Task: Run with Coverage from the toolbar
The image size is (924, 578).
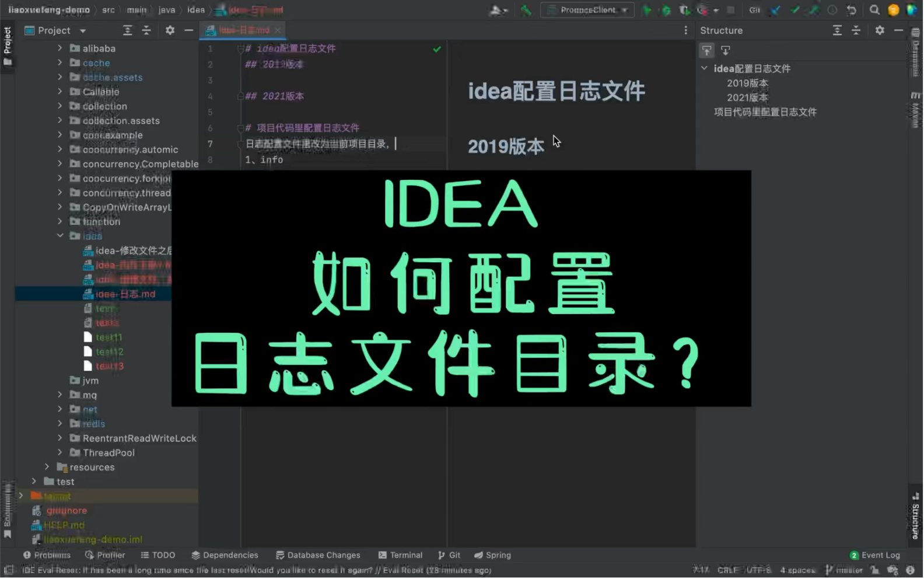Action: [x=684, y=10]
